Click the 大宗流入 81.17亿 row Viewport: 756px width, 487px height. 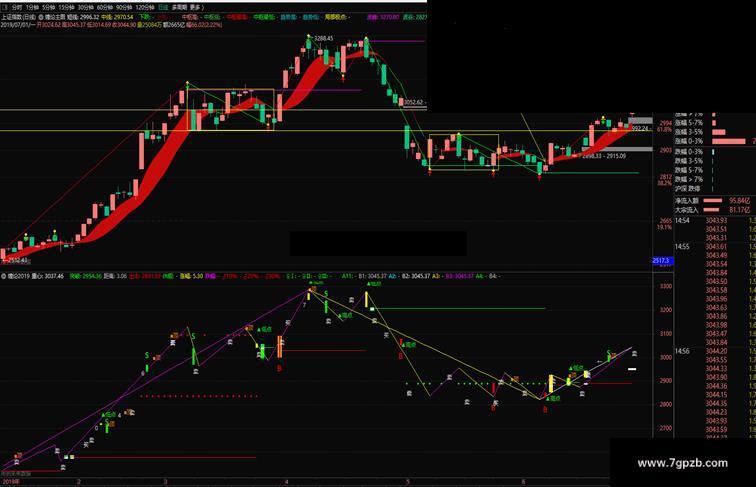click(x=715, y=210)
